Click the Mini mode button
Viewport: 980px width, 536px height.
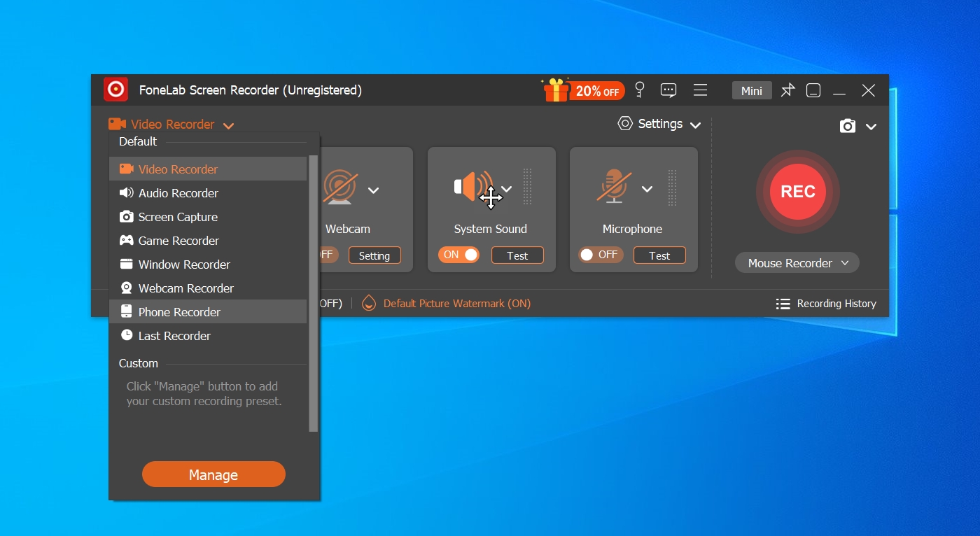pyautogui.click(x=752, y=90)
